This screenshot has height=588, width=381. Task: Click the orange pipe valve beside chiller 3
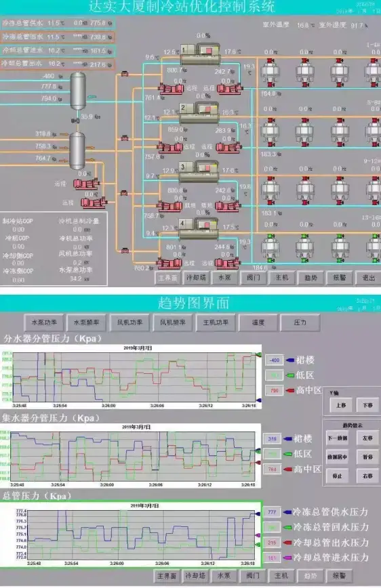(124, 193)
